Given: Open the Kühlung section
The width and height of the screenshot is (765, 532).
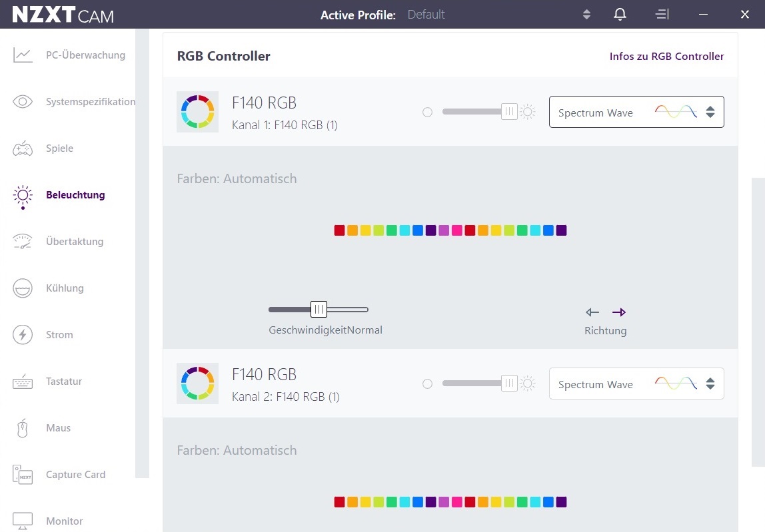Looking at the screenshot, I should [65, 288].
